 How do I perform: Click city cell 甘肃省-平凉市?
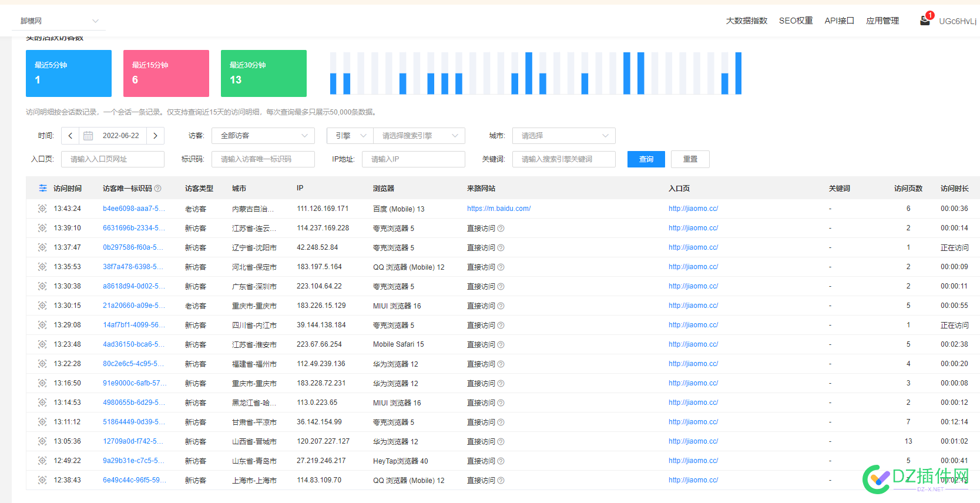254,422
